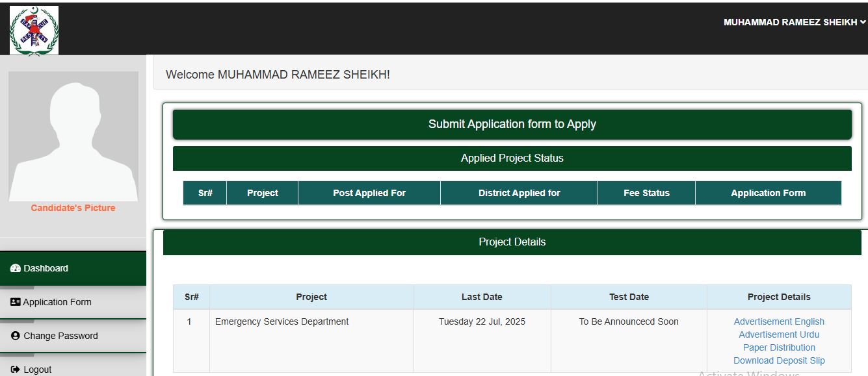This screenshot has height=376, width=868.
Task: Go to Application Form in sidebar
Action: click(73, 302)
